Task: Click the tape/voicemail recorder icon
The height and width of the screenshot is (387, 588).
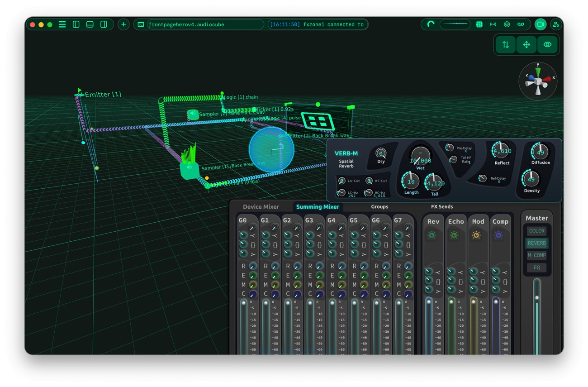Action: click(x=521, y=24)
